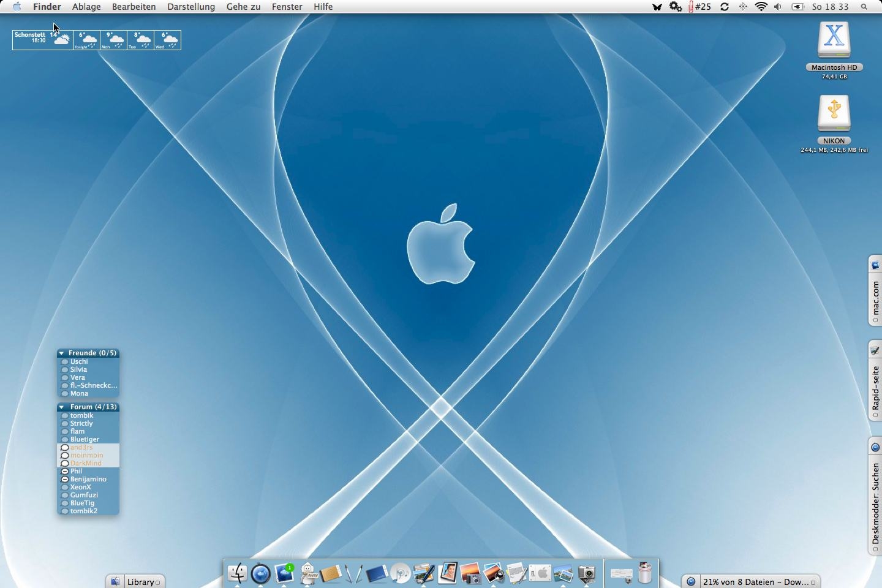Open the Darstellung menu
Screen dimensions: 882x588
pos(191,7)
